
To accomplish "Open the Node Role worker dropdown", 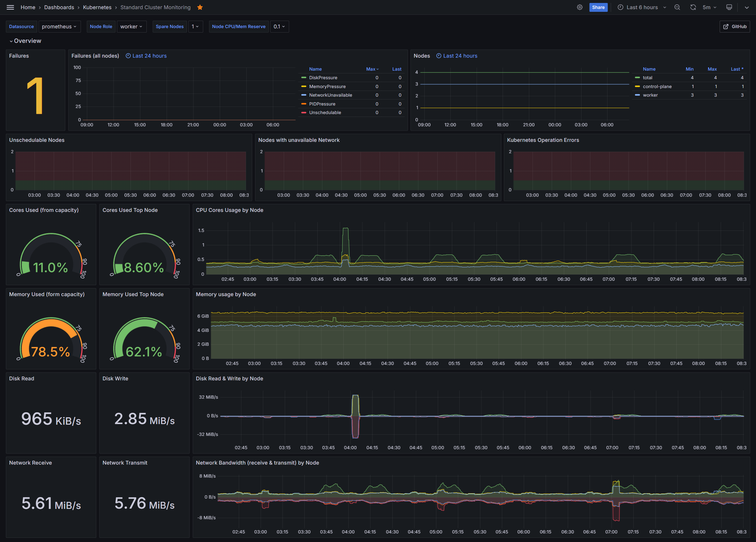I will pos(131,27).
